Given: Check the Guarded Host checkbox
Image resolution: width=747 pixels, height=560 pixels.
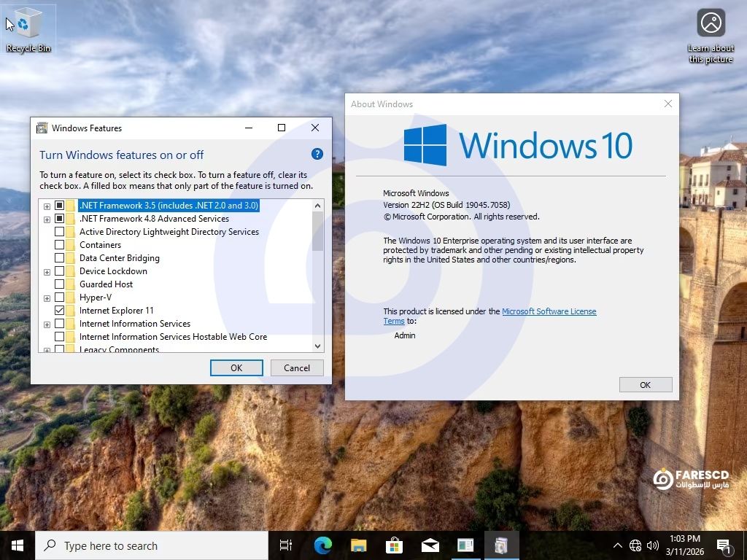Looking at the screenshot, I should [60, 284].
